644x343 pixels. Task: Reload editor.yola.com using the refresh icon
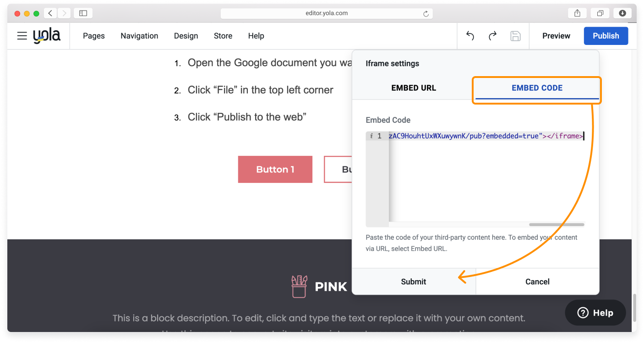pyautogui.click(x=426, y=13)
